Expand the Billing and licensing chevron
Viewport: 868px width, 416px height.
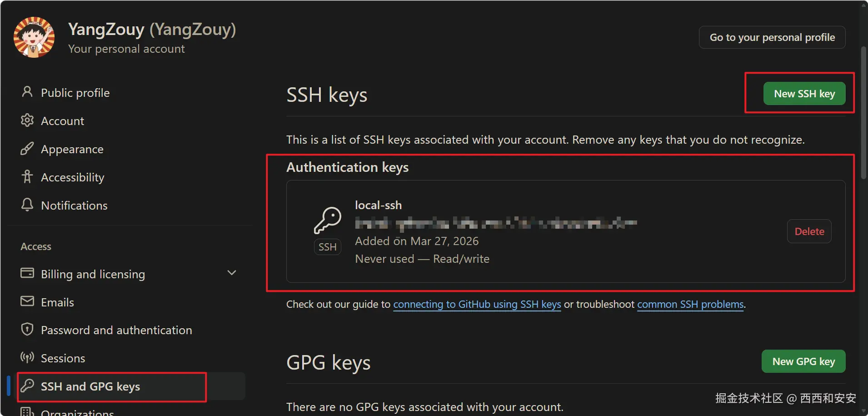(232, 273)
